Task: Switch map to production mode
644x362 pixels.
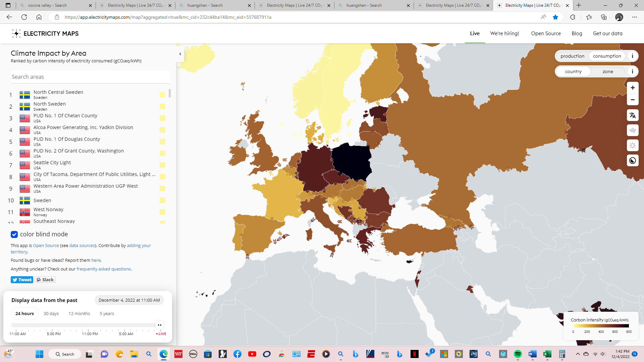Action: (x=572, y=56)
